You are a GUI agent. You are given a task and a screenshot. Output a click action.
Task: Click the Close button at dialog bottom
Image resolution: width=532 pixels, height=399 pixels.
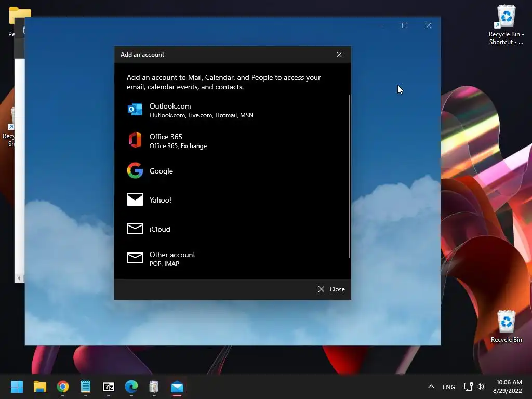point(331,289)
